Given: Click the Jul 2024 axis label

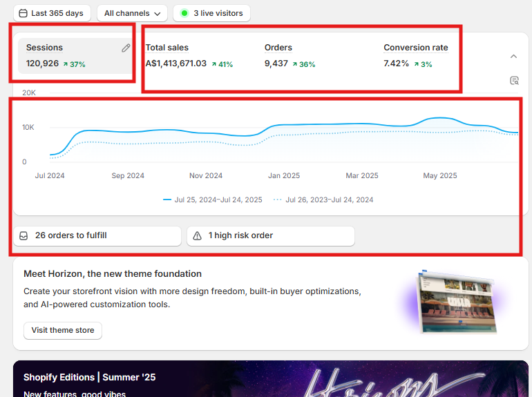Looking at the screenshot, I should (50, 175).
